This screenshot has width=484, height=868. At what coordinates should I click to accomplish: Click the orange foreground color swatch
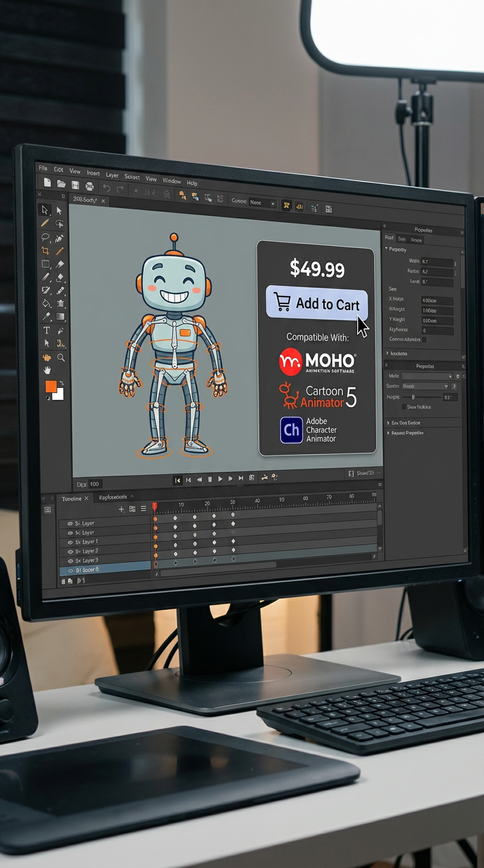click(x=50, y=386)
